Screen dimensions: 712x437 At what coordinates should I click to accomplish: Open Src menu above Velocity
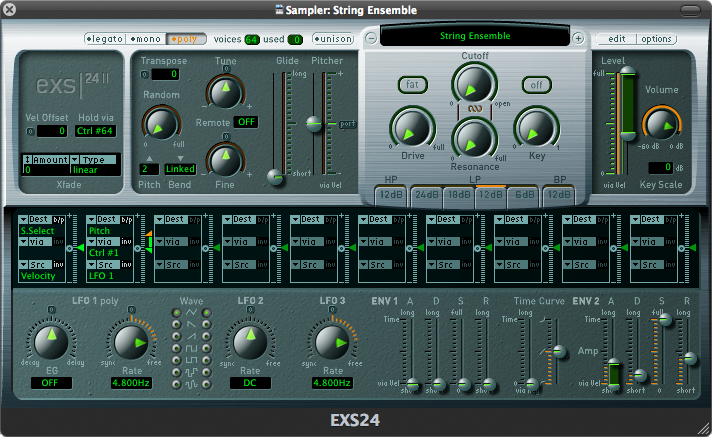pyautogui.click(x=35, y=264)
